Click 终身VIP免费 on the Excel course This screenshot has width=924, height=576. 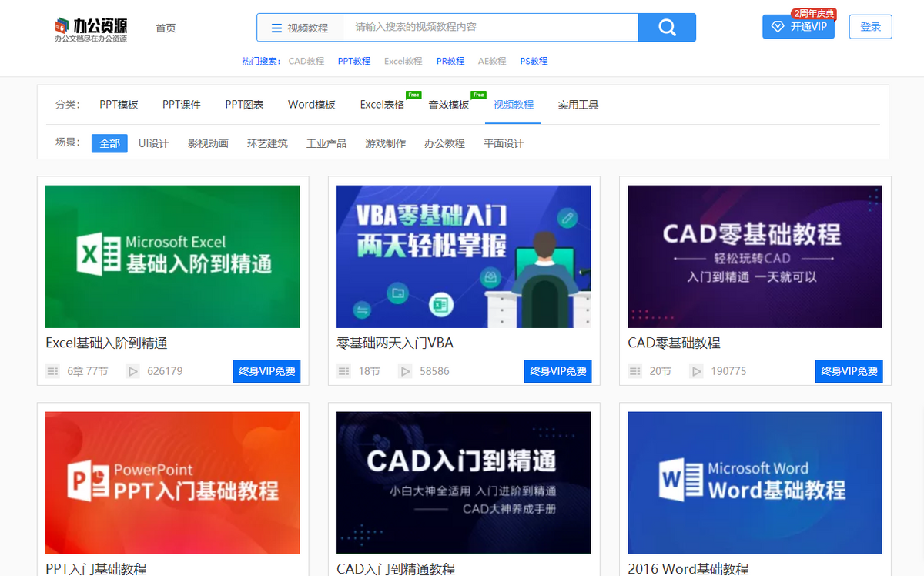pyautogui.click(x=266, y=371)
